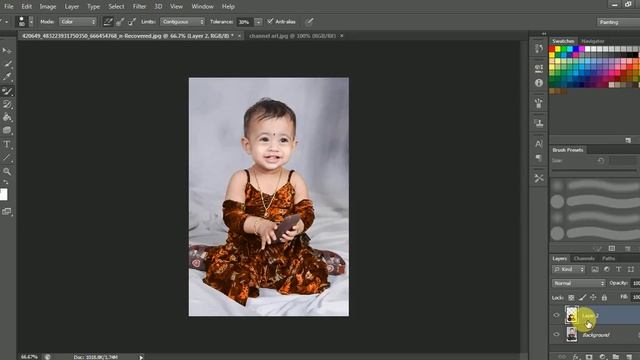Open the Filter menu

(139, 7)
